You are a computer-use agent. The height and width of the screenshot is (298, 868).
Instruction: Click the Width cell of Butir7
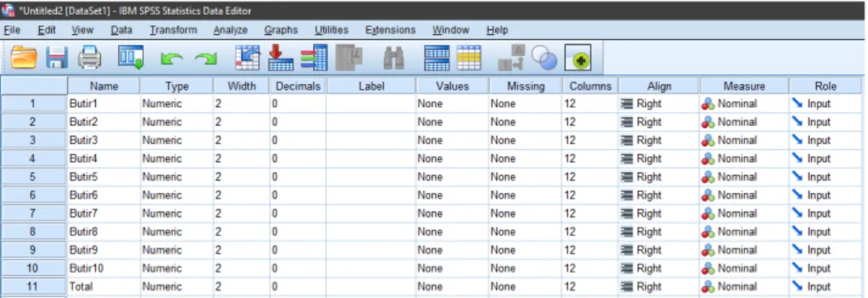[242, 213]
